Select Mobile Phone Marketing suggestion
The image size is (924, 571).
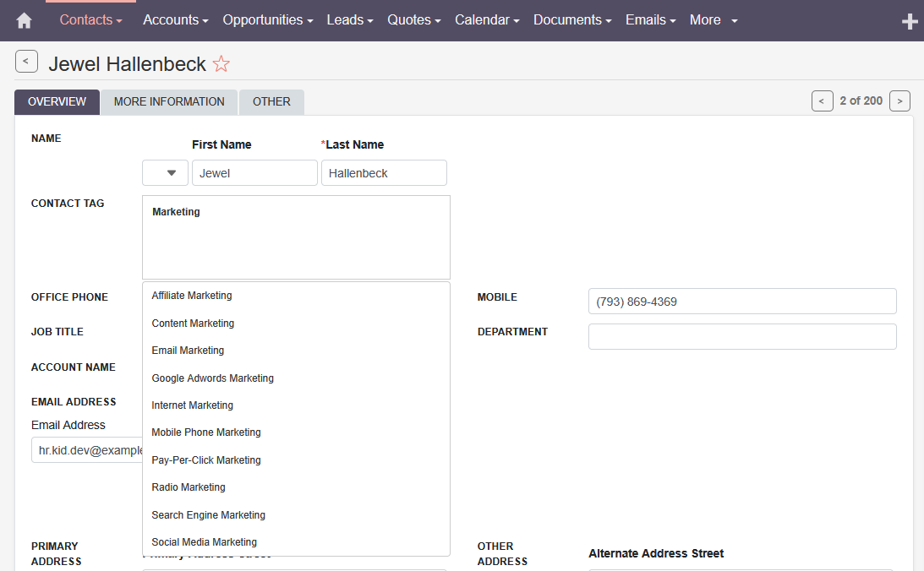point(297,432)
